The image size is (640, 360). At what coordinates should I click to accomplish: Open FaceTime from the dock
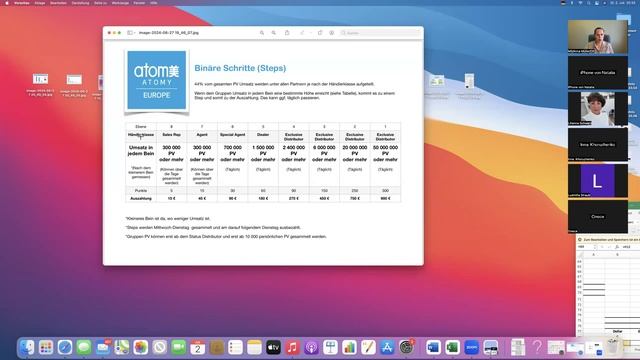pos(178,347)
